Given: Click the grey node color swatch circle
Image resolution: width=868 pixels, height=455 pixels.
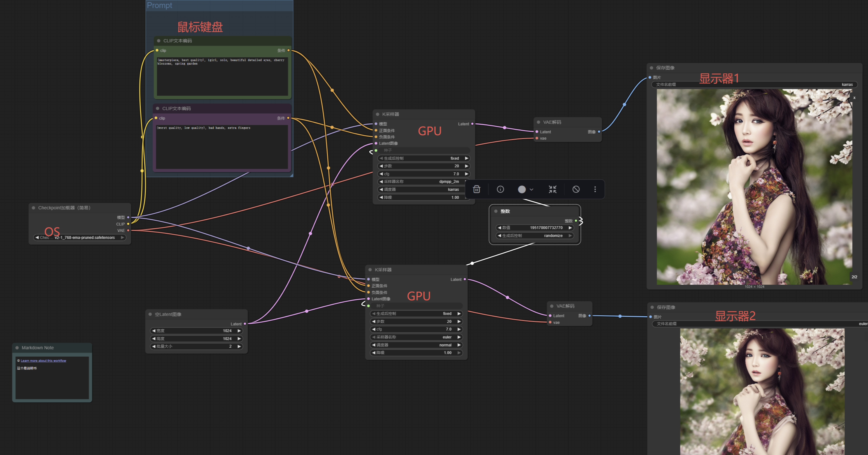Looking at the screenshot, I should point(522,189).
